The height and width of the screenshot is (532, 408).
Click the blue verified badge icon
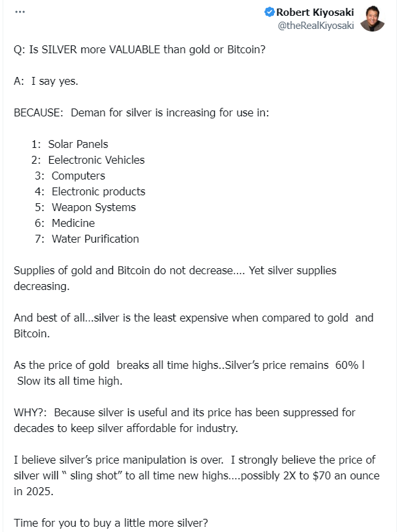269,12
